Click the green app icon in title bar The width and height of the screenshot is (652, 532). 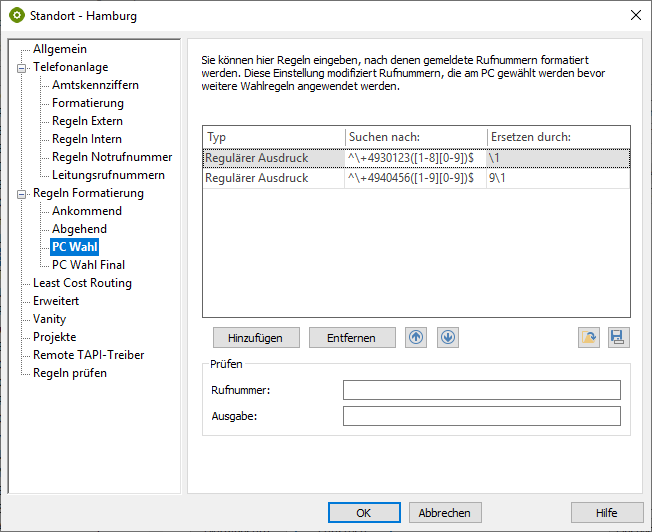[17, 15]
